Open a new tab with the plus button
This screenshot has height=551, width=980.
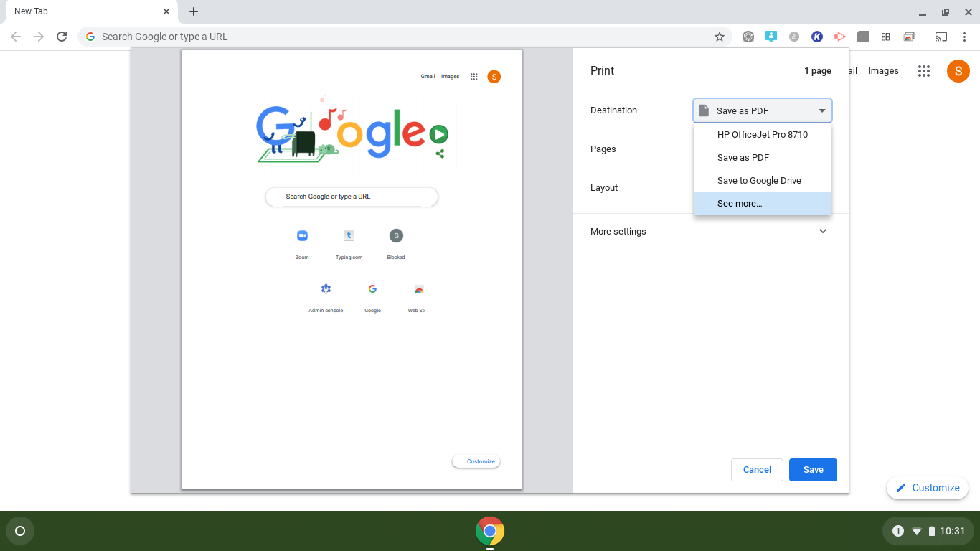click(194, 11)
